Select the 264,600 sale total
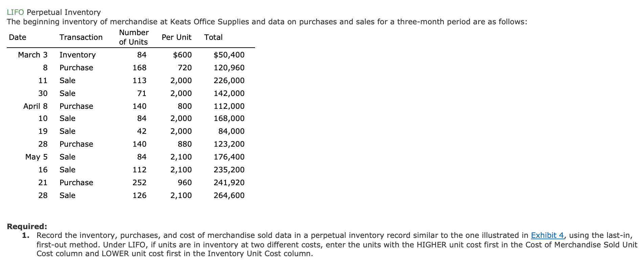644x269 pixels. [229, 195]
